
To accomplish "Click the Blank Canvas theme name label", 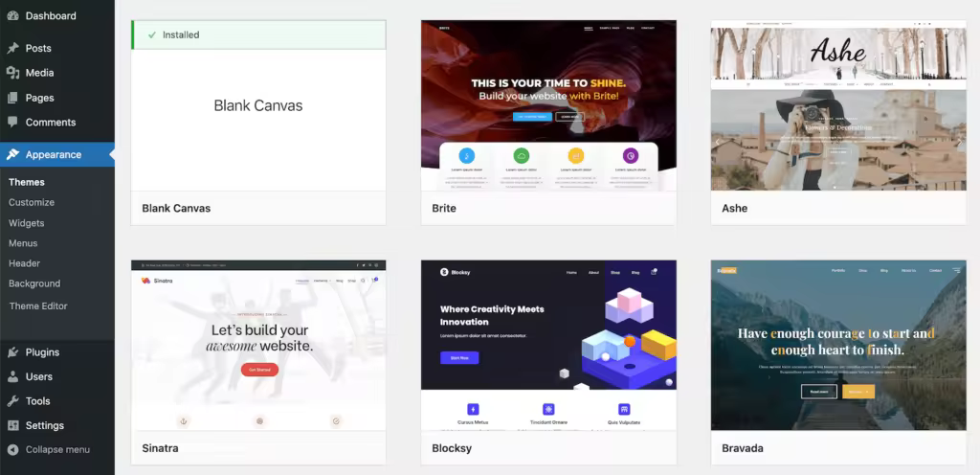I will pos(176,208).
